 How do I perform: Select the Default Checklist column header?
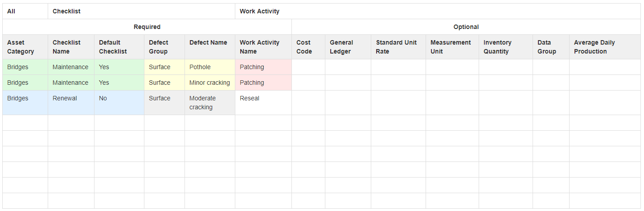pos(119,47)
